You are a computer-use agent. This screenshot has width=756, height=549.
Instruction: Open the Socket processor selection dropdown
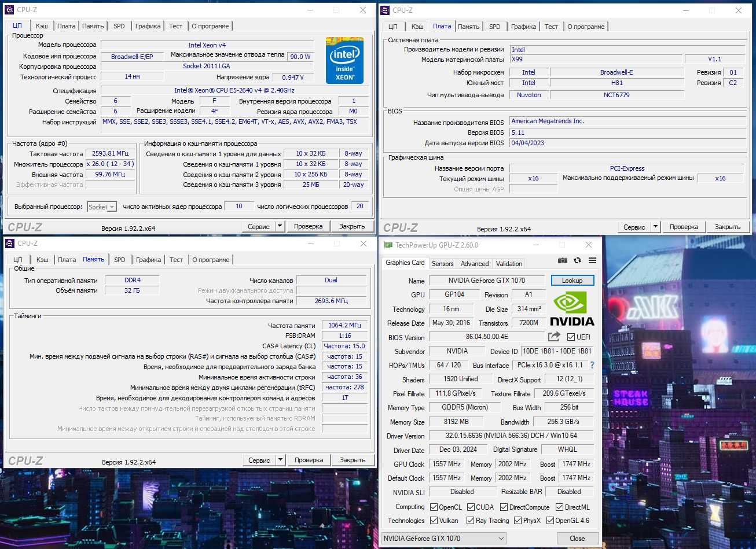102,207
